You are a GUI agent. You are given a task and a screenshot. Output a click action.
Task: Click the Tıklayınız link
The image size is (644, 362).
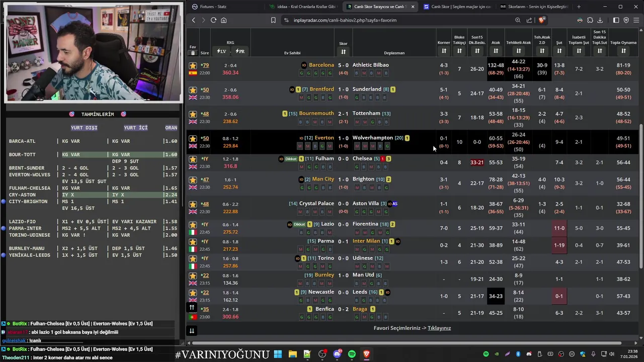click(x=439, y=328)
